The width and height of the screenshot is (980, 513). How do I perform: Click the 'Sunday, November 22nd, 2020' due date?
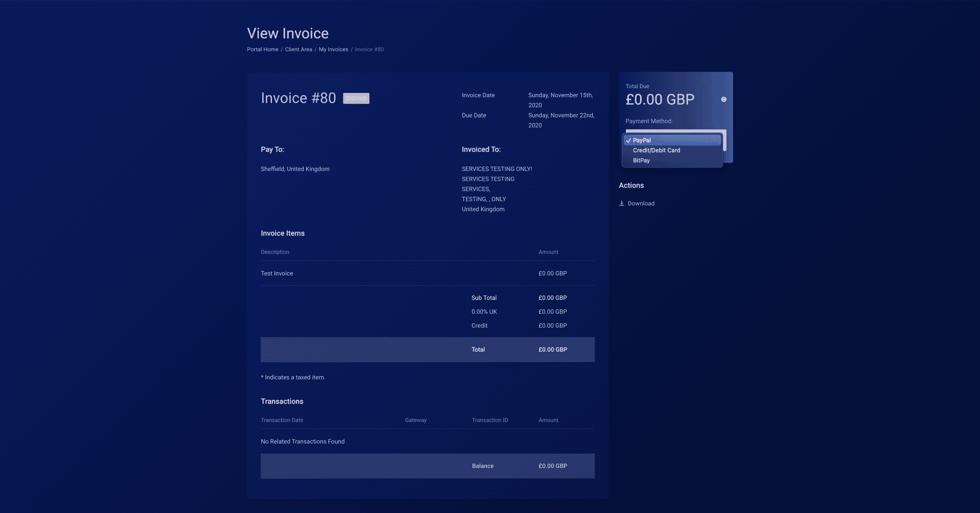(x=561, y=120)
